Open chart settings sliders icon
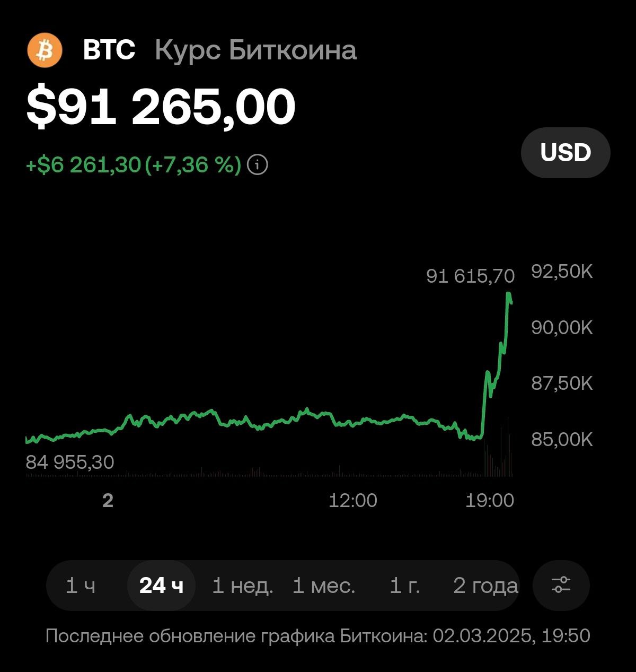This screenshot has width=636, height=672. coord(561,586)
